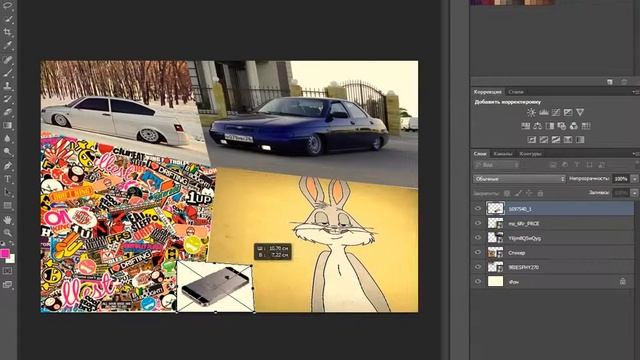Toggle lock all for layer
The width and height of the screenshot is (640, 360).
tap(540, 193)
